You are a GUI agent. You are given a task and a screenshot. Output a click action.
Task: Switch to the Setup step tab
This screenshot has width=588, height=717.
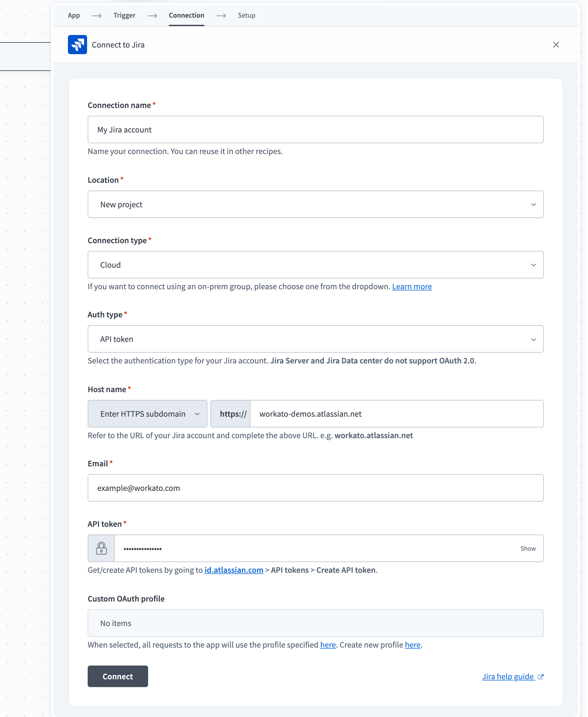tap(247, 15)
